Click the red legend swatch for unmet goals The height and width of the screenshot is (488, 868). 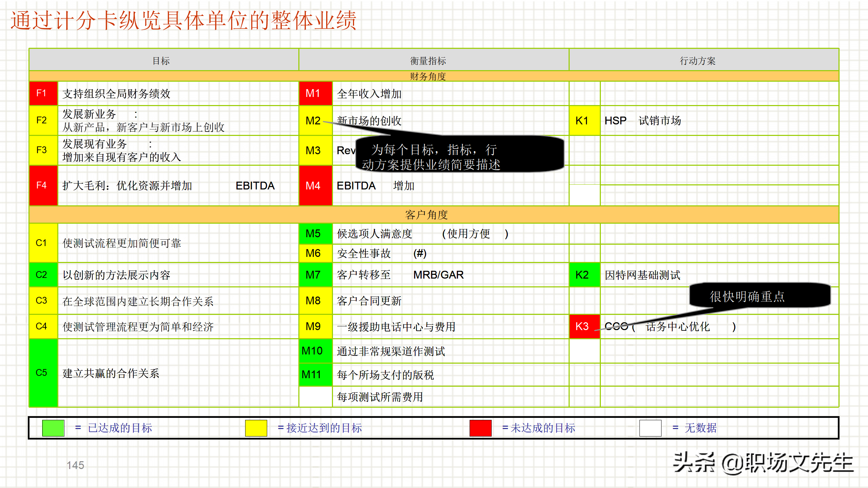click(480, 428)
